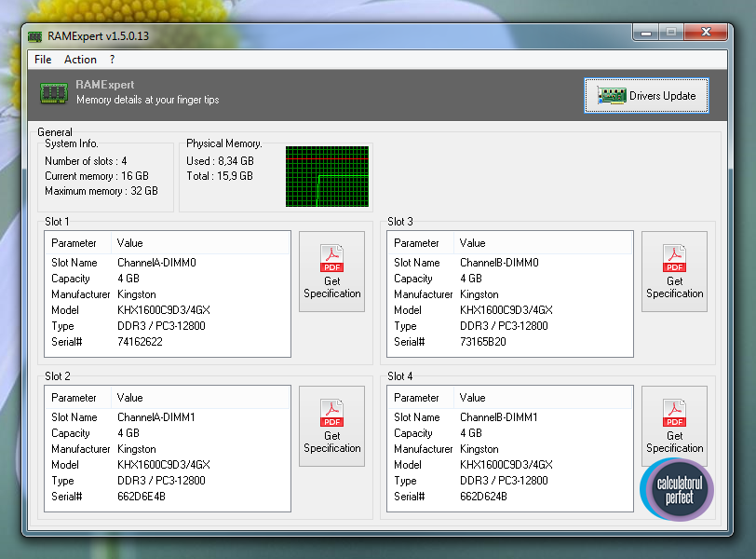The image size is (756, 559).
Task: Select Slot 2 slot name ChannelA-DIMM1
Action: [x=156, y=417]
